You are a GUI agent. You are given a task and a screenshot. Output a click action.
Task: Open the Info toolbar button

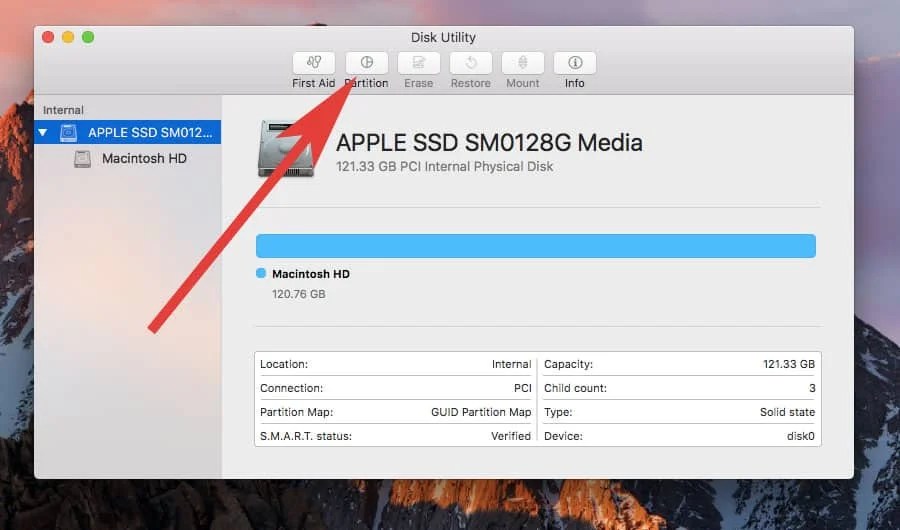coord(575,63)
